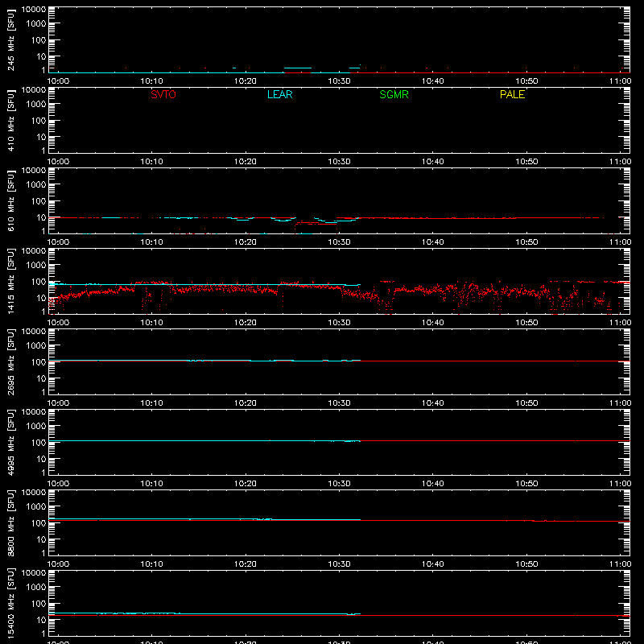The width and height of the screenshot is (644, 644).
Task: Select the '2695 MHz [SFU]' axis title
Action: [x=10, y=362]
